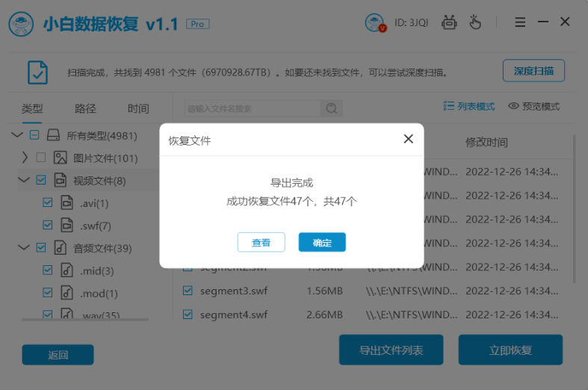Click the user avatar icon beside ID

click(x=375, y=23)
